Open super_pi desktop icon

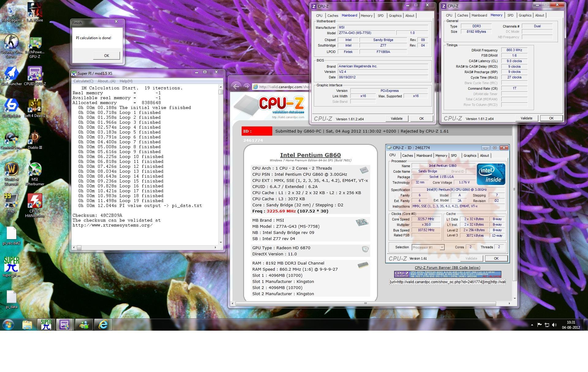[x=12, y=266]
